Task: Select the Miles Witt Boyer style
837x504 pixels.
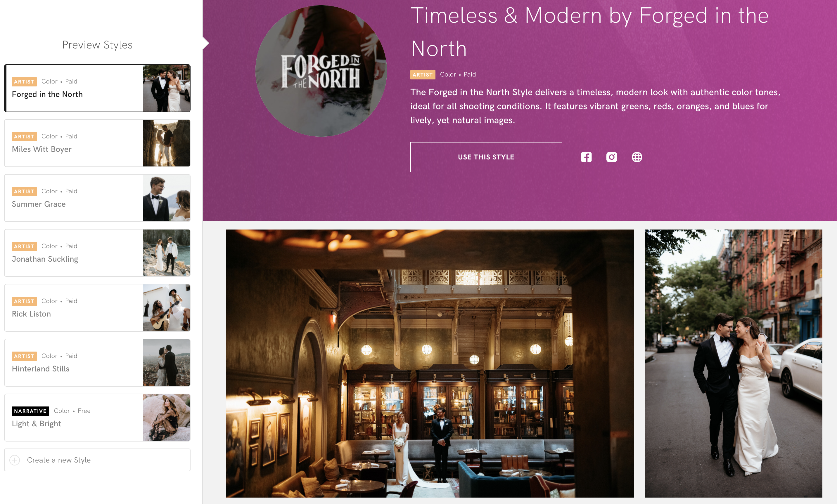Action: tap(97, 143)
